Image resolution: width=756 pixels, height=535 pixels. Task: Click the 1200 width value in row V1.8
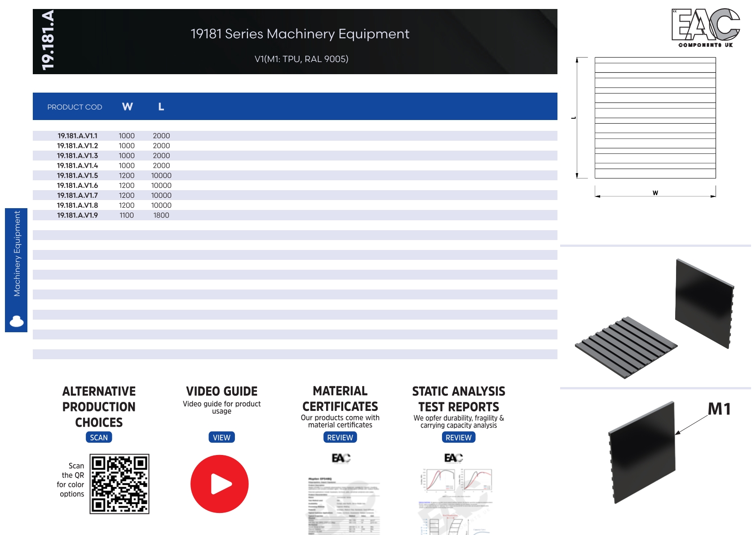[127, 205]
